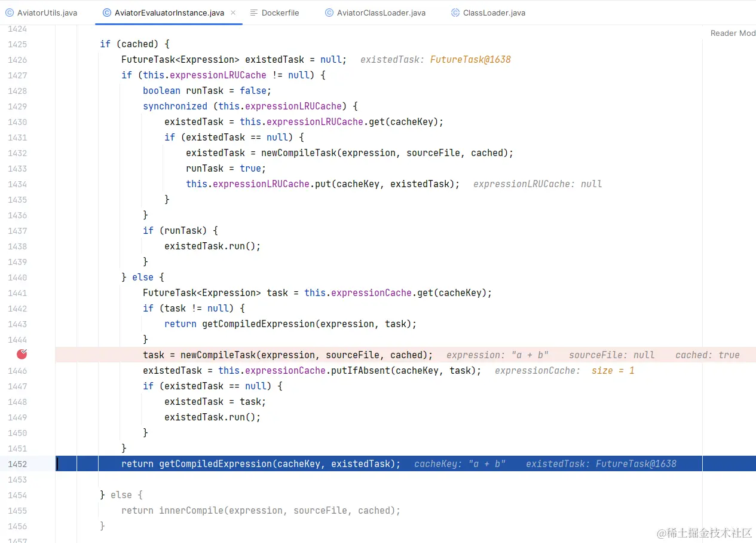Click the 'if (runTask) {' statement
This screenshot has width=756, height=543.
click(180, 231)
